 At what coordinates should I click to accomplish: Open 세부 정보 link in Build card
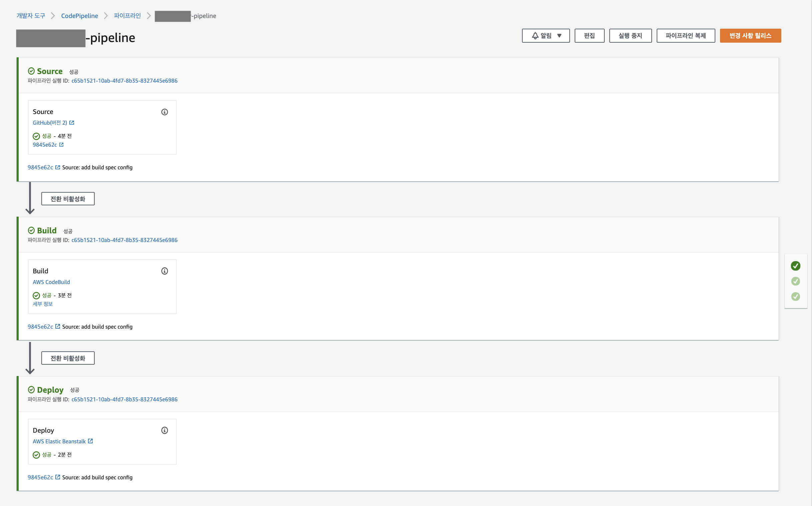point(43,304)
